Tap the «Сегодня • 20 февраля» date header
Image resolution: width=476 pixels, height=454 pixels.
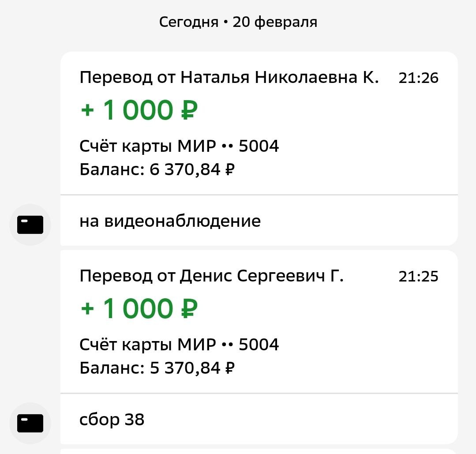238,22
